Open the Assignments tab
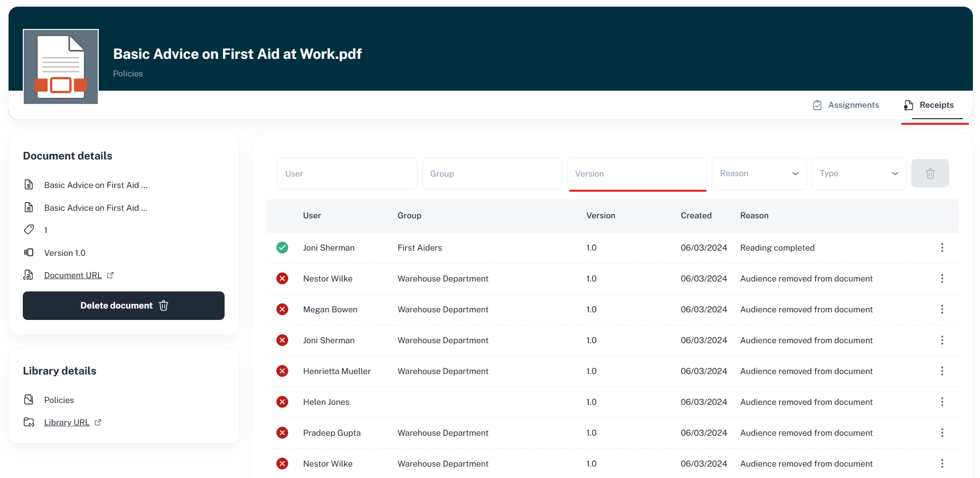 (x=846, y=105)
